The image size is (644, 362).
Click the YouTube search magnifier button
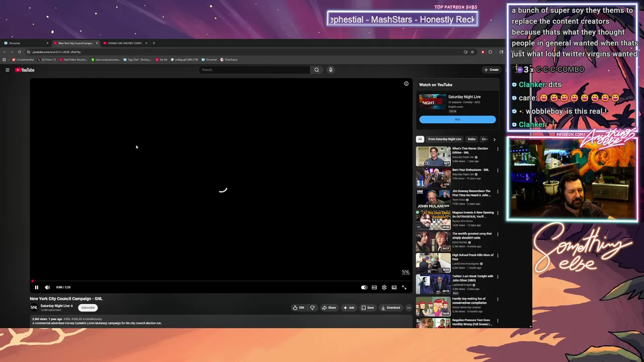pos(316,70)
